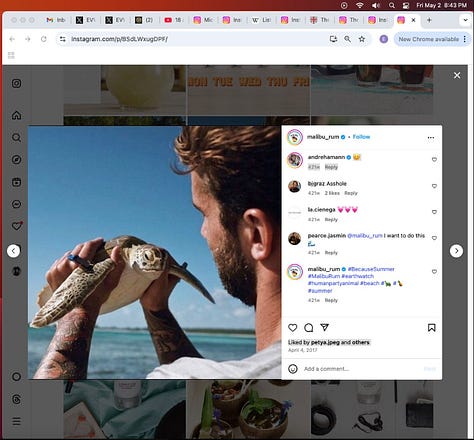
Task: Expand Chrome tab search dropdown
Action: [465, 20]
